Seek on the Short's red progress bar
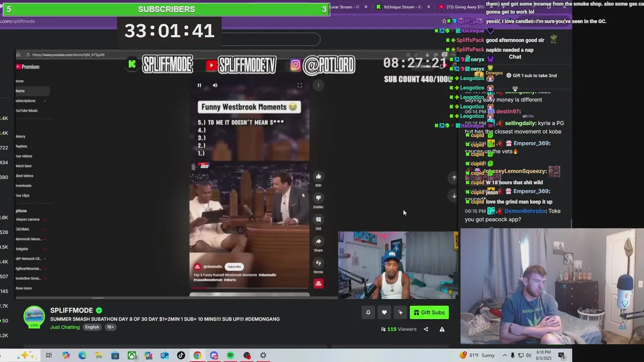644x362 pixels. tap(249, 289)
